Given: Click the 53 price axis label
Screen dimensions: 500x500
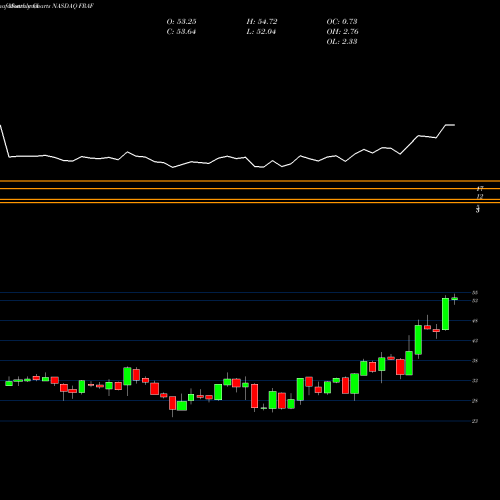Looking at the screenshot, I should click(x=475, y=301).
